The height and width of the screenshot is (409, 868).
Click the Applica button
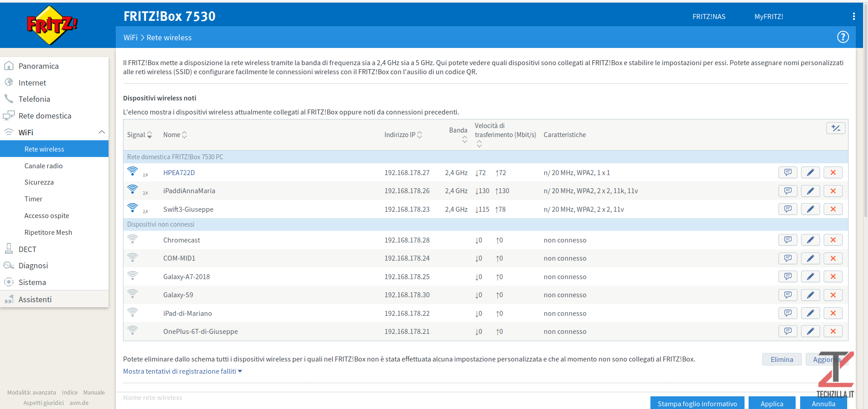coord(772,404)
